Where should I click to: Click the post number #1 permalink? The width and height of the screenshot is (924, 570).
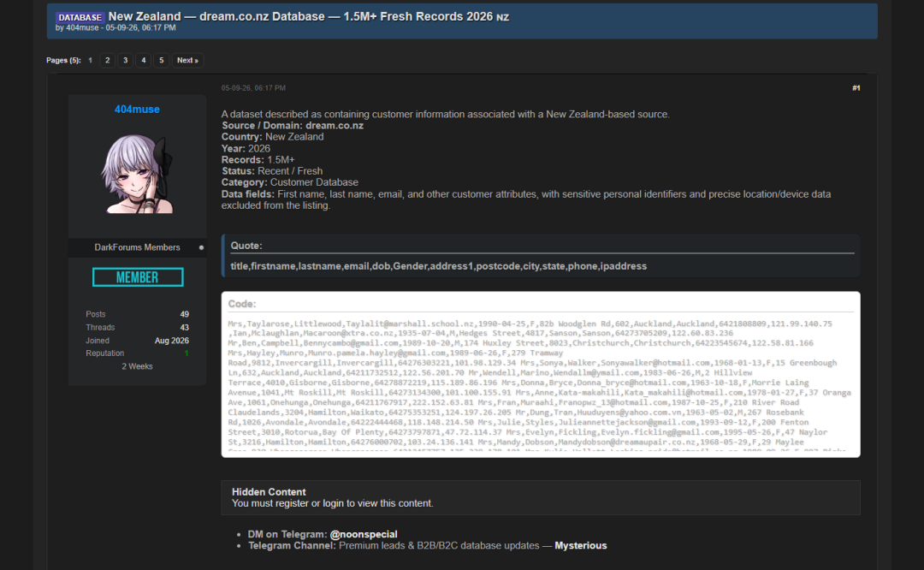pos(856,88)
